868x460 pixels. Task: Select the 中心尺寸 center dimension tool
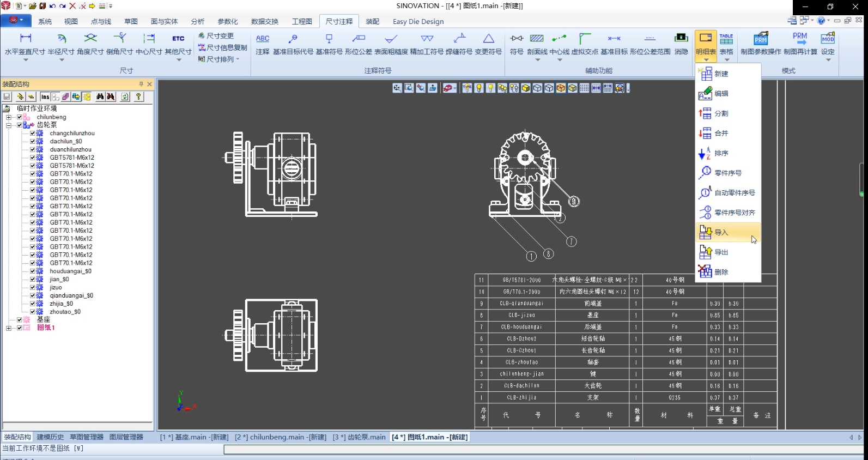(x=149, y=43)
